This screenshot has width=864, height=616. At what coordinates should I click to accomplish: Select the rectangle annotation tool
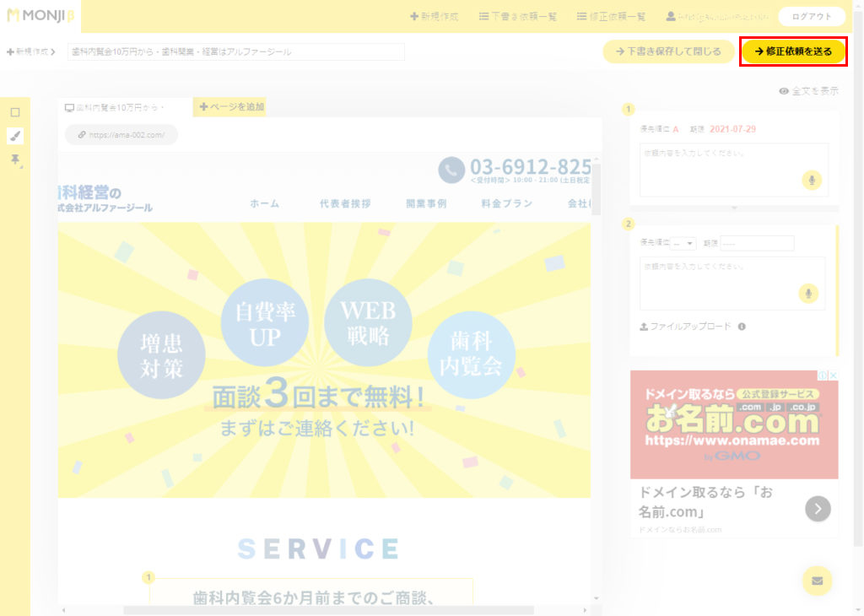14,112
